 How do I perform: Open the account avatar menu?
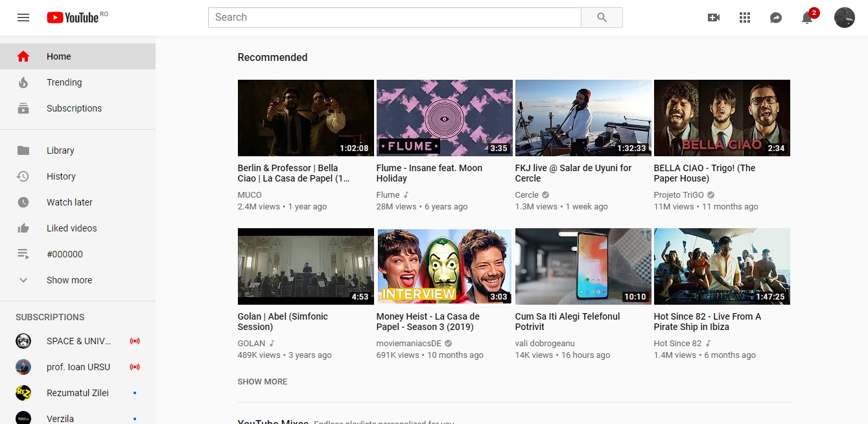pyautogui.click(x=845, y=18)
